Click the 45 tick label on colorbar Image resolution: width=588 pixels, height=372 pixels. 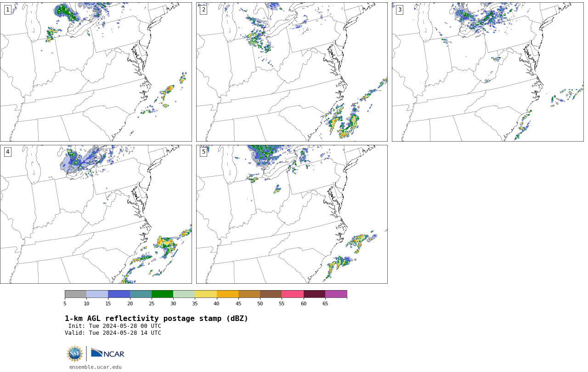[x=238, y=303]
